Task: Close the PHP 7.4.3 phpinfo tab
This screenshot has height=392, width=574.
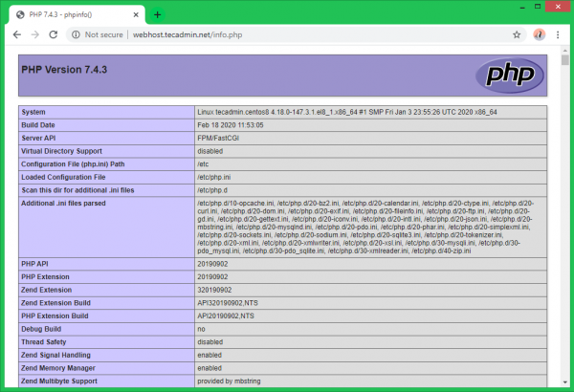Action: (x=135, y=14)
